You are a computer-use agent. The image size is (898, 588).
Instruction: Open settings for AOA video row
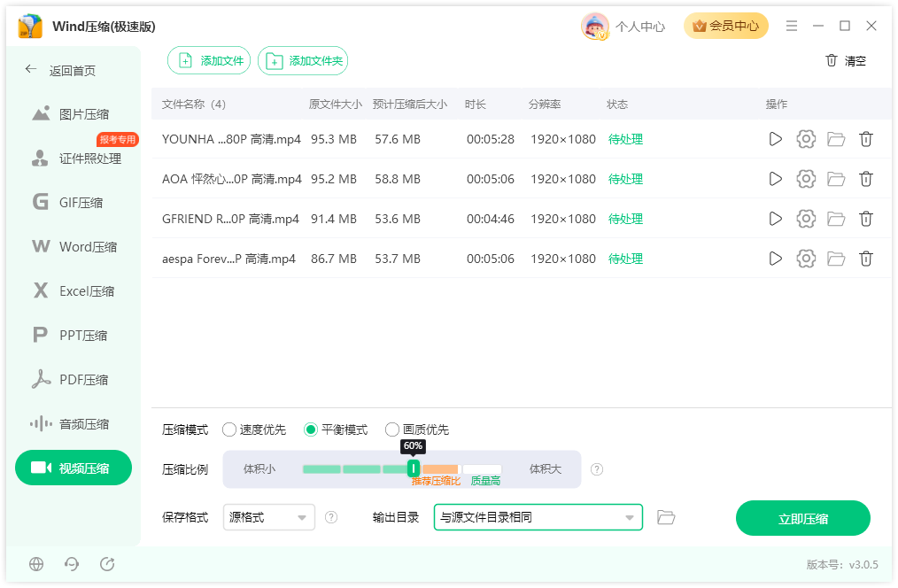[x=806, y=179]
